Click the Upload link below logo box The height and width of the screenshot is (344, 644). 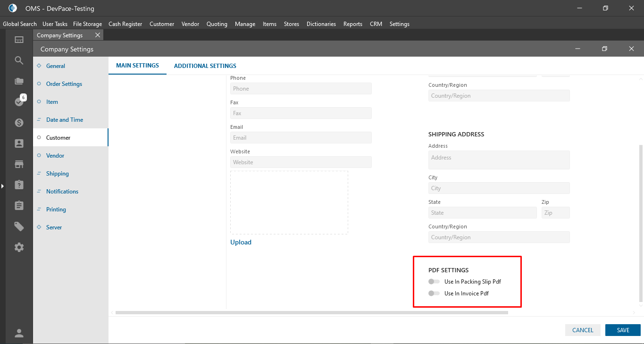[x=241, y=242]
